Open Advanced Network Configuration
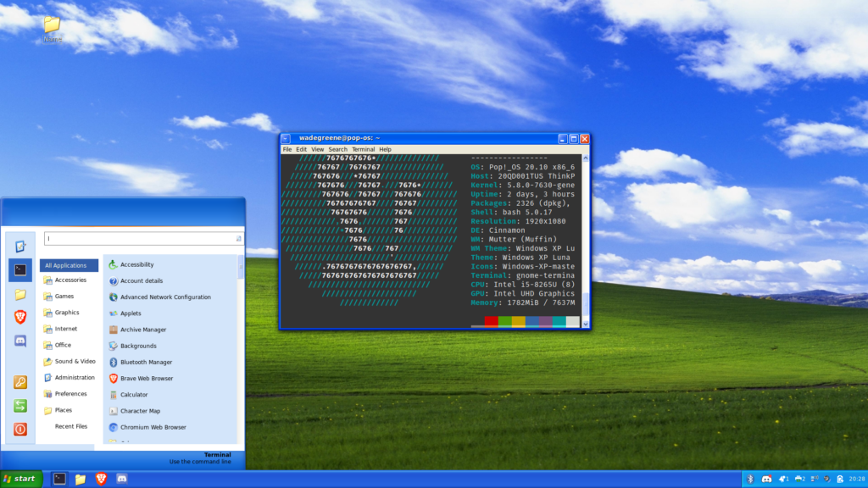The height and width of the screenshot is (488, 868). pos(171,297)
